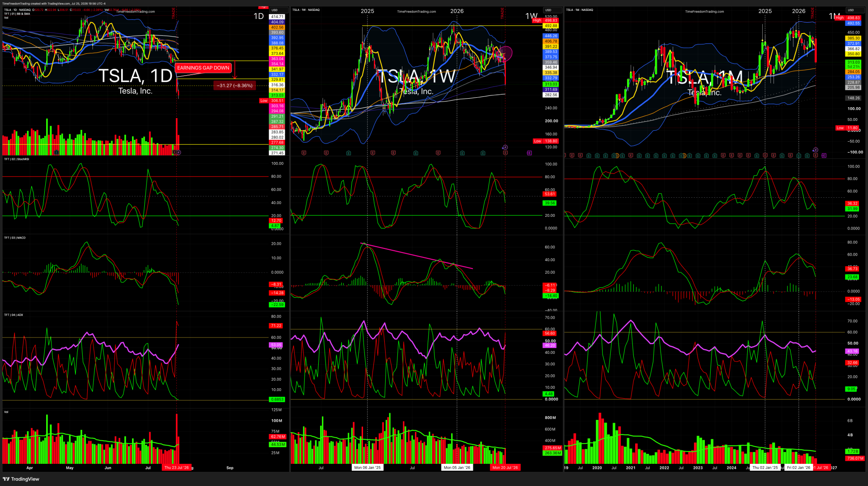The width and height of the screenshot is (868, 486).
Task: Click the 71.22 ADX value label on 1D chart
Action: point(276,326)
